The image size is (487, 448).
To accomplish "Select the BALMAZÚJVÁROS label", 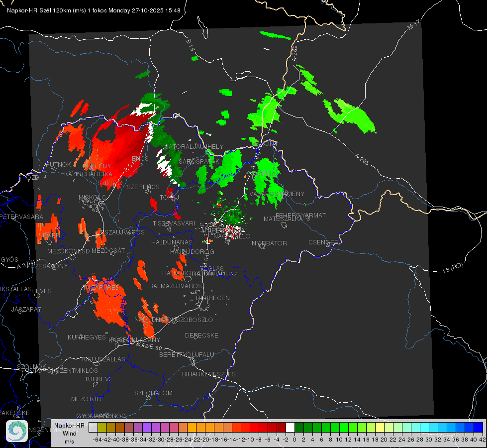I will pos(176,286).
